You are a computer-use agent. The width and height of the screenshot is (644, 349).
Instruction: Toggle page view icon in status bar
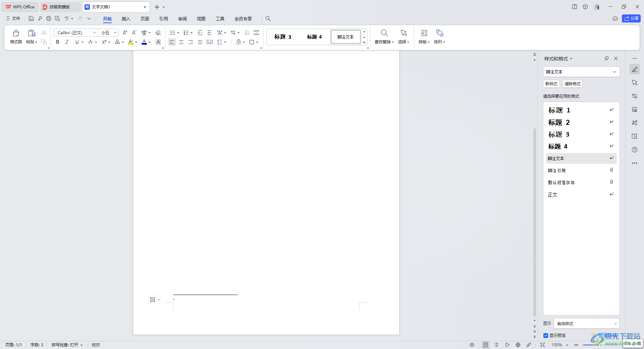pos(486,345)
